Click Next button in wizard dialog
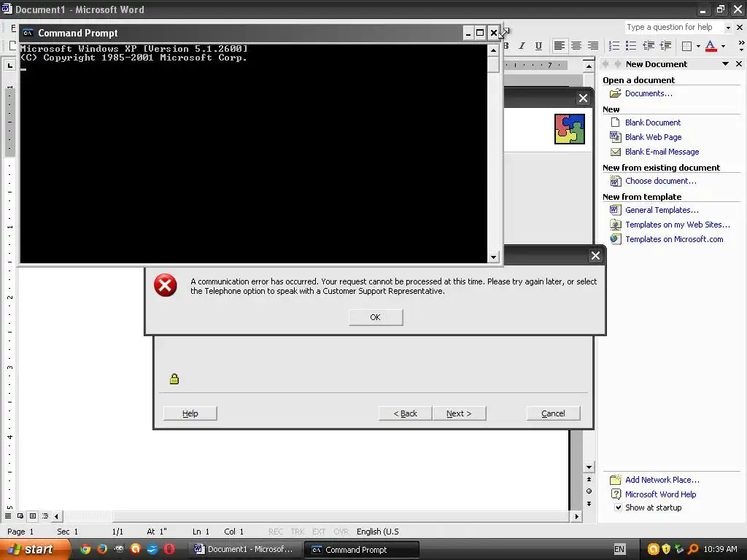 click(459, 413)
